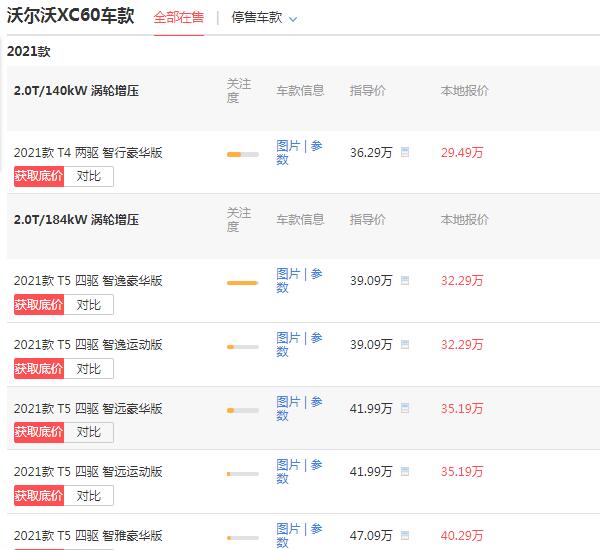
Task: Click attention bar for T5 智逸豪华版
Action: [x=243, y=283]
